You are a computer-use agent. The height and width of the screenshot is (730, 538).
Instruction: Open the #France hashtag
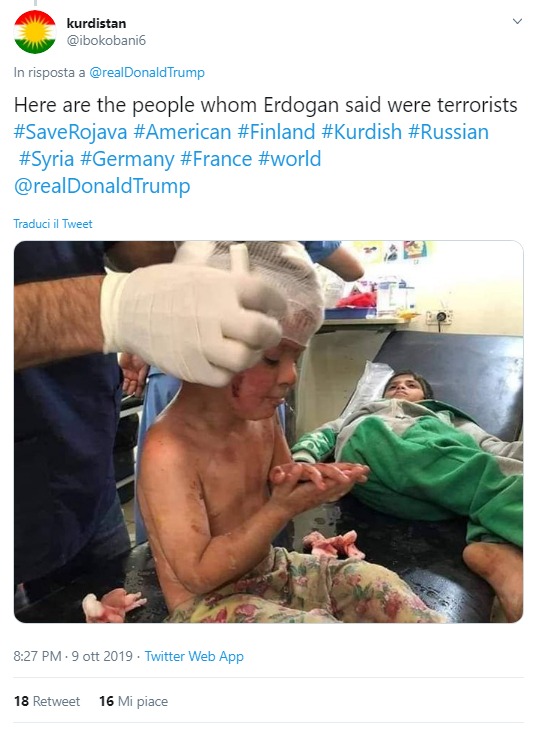coord(216,159)
